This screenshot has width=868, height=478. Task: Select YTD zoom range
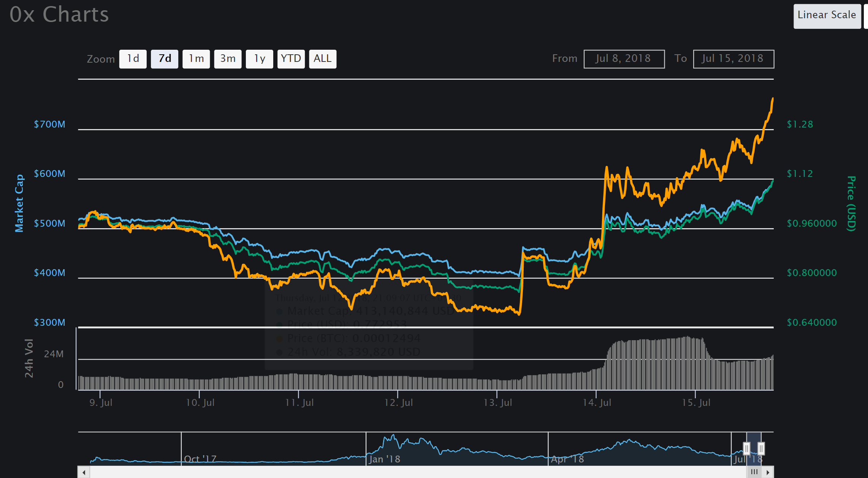[291, 59]
